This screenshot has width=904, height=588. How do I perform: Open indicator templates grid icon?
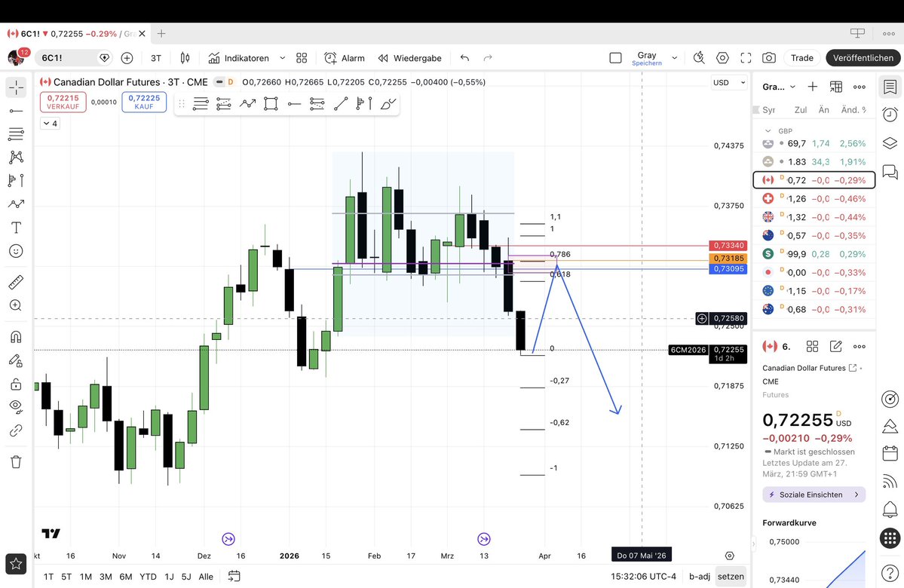302,58
